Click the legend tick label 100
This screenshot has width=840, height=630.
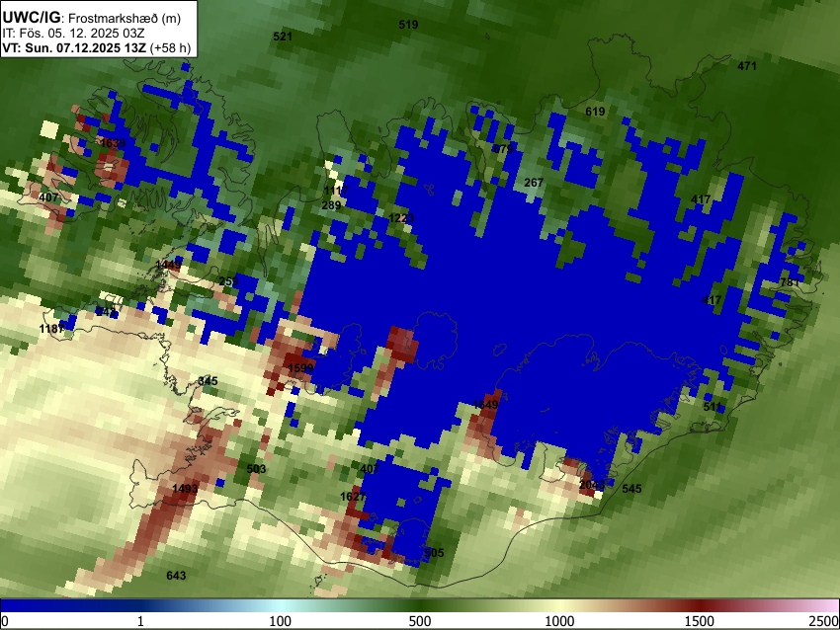(x=280, y=621)
